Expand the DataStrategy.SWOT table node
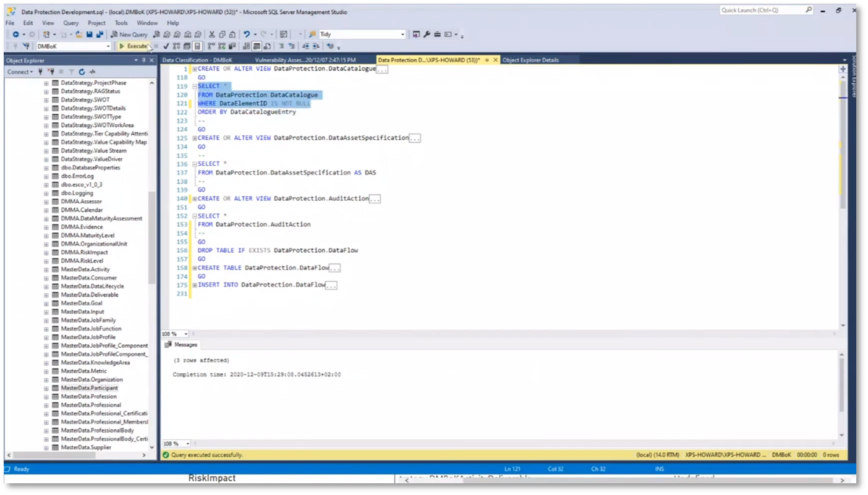868x495 pixels. (46, 99)
